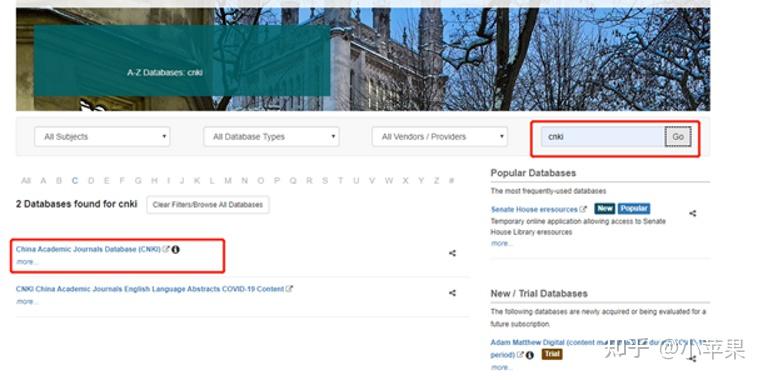Open the All Database Types dropdown
Image resolution: width=764 pixels, height=380 pixels.
(x=271, y=137)
